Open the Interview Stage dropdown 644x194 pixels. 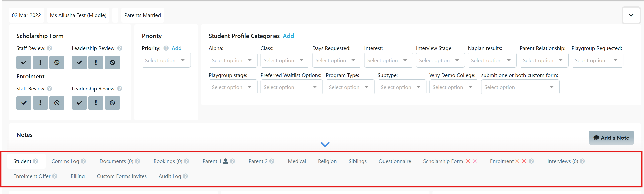point(440,60)
